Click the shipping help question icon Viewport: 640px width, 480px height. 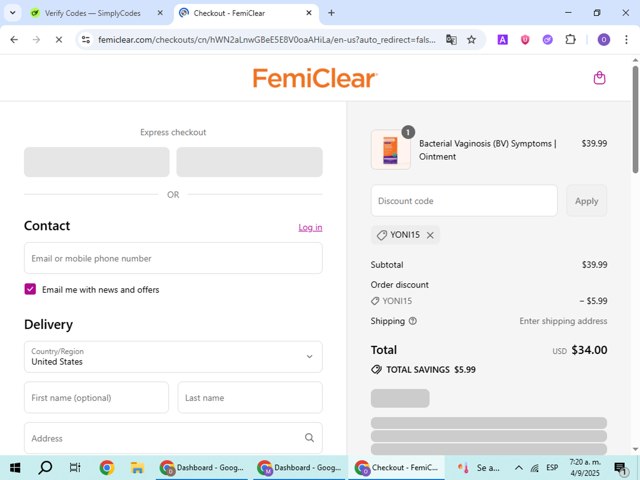(413, 321)
